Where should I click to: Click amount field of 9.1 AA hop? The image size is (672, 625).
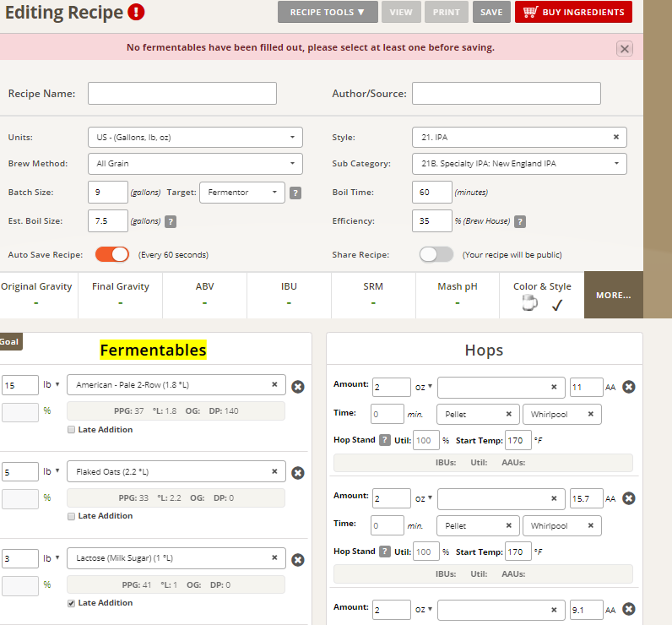pos(392,610)
